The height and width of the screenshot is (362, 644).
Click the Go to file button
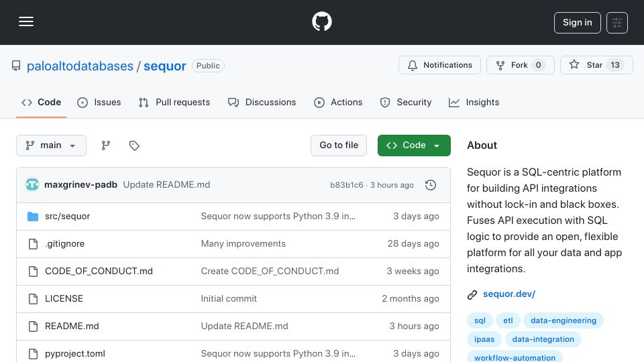tap(338, 145)
